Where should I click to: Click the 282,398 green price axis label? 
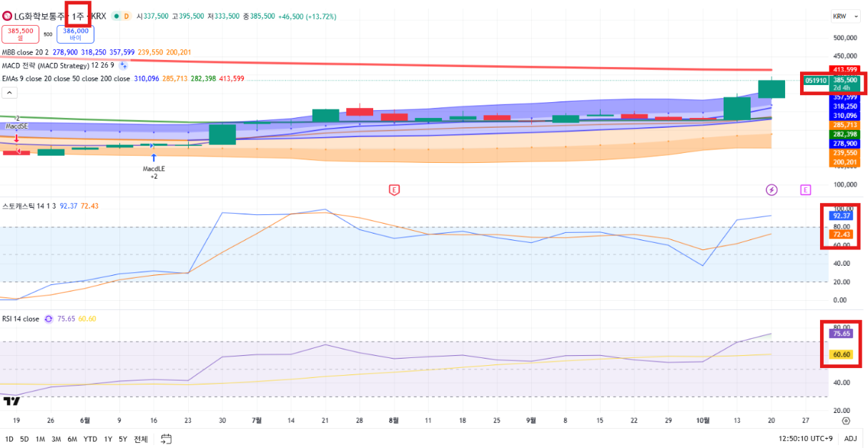[844, 134]
